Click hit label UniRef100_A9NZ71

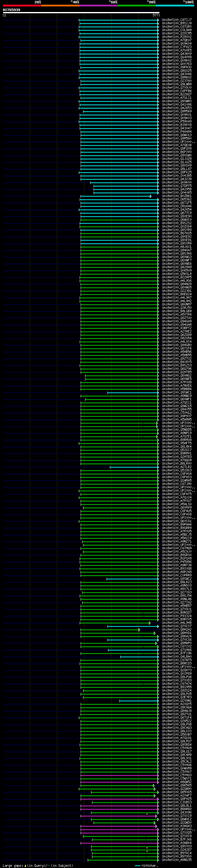point(176,542)
